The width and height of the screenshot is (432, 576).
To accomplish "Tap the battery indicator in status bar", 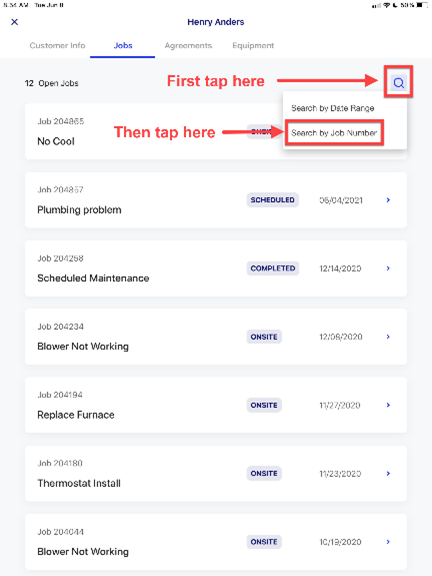I will click(423, 5).
